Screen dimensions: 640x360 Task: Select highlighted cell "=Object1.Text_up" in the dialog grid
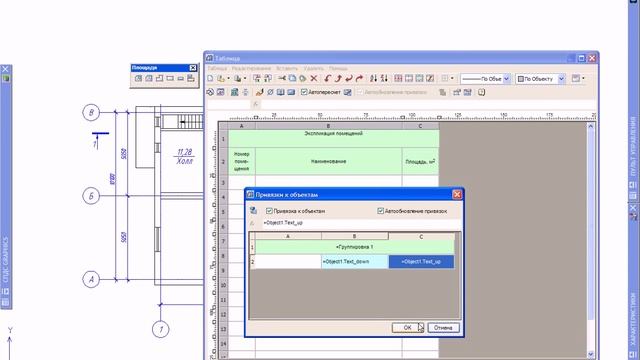tap(421, 262)
